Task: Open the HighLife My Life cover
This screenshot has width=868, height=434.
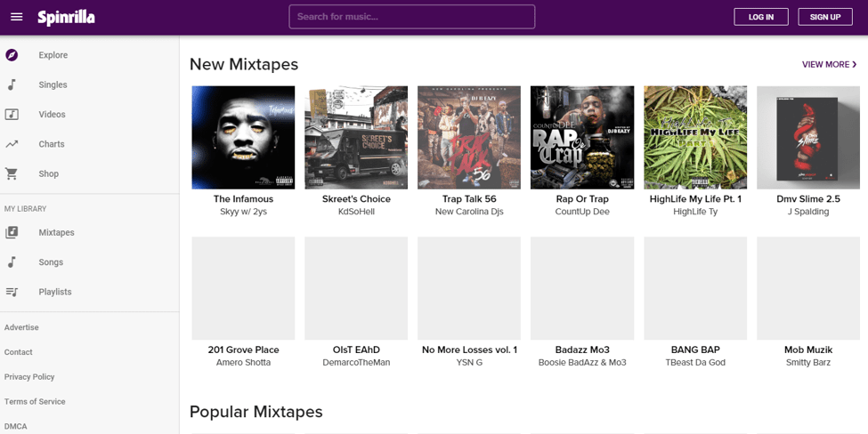Action: click(x=695, y=137)
